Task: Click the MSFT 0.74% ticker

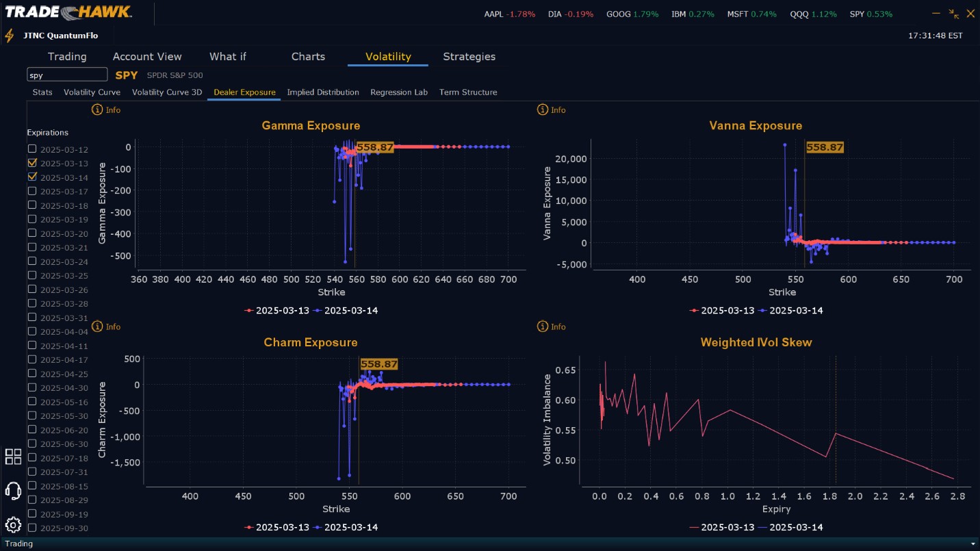Action: click(x=752, y=14)
